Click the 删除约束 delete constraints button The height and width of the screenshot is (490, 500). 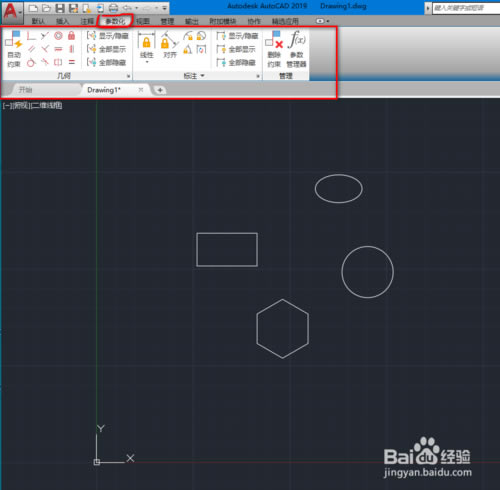click(274, 49)
